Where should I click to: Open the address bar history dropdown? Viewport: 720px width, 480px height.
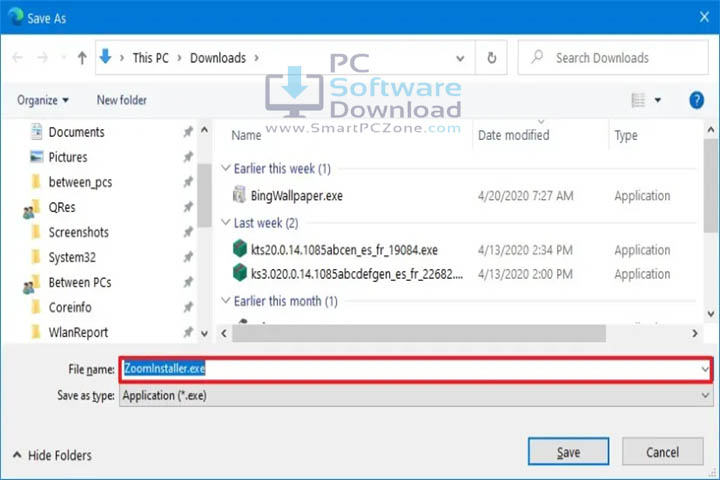click(x=460, y=58)
